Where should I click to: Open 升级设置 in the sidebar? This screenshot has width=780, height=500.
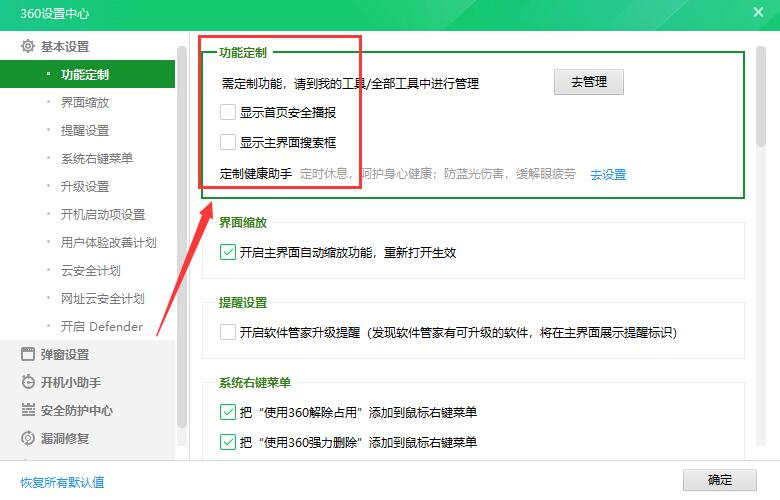point(85,187)
